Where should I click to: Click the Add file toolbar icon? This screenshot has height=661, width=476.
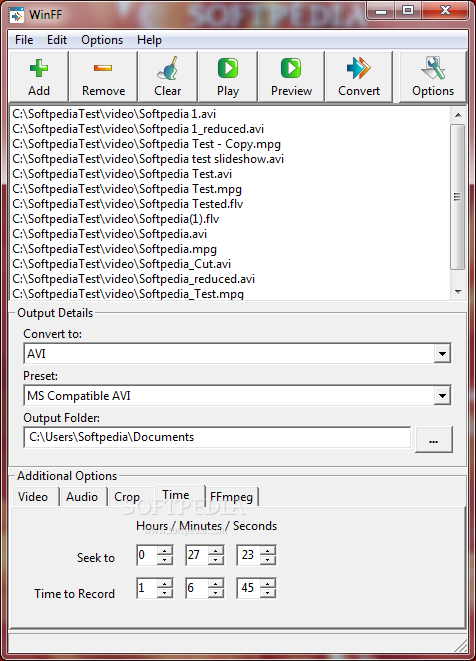click(x=39, y=76)
